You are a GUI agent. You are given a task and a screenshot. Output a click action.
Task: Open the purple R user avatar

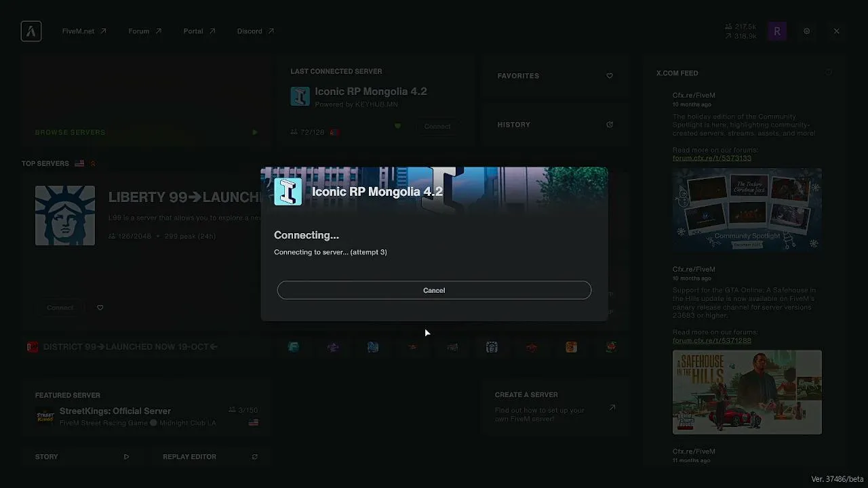(x=777, y=31)
